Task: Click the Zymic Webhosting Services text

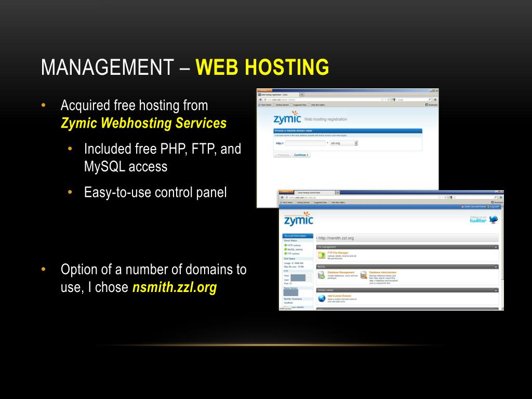Action: pyautogui.click(x=143, y=123)
